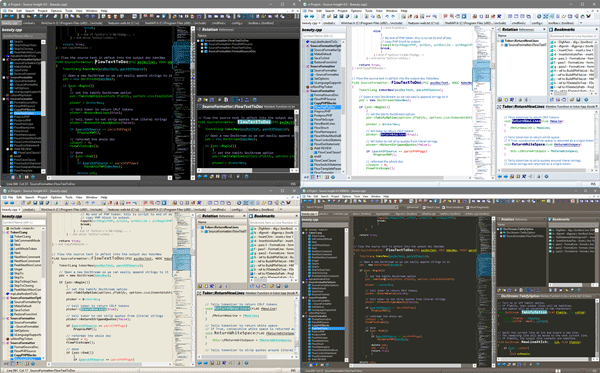
Task: Open the file tab overflow arrow in the white-themed window
Action: [581, 23]
